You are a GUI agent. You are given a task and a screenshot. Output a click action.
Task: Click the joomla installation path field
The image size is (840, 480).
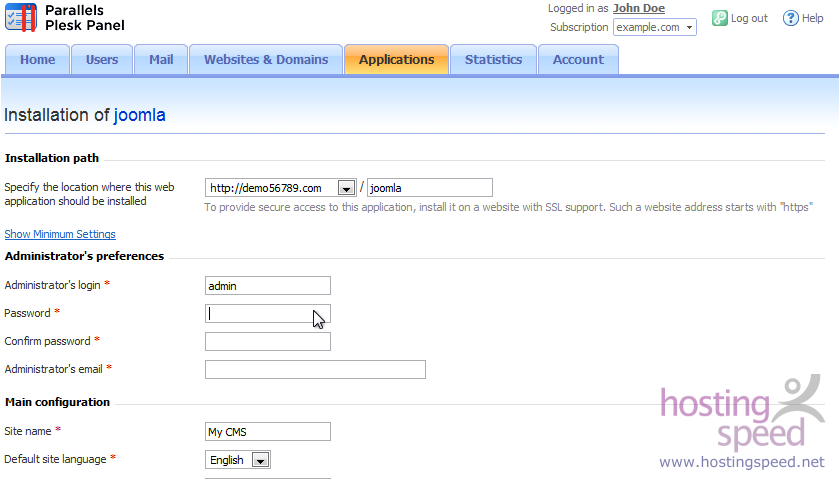click(x=430, y=188)
